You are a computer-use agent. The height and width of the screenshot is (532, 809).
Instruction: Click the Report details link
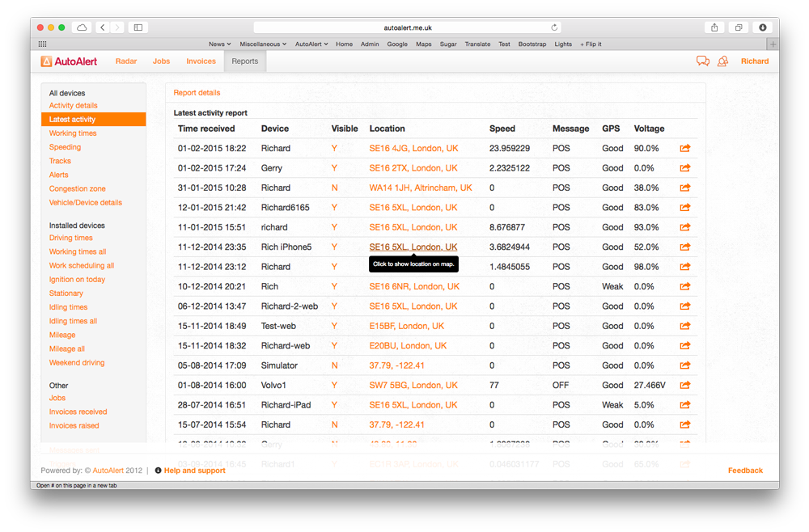[197, 93]
